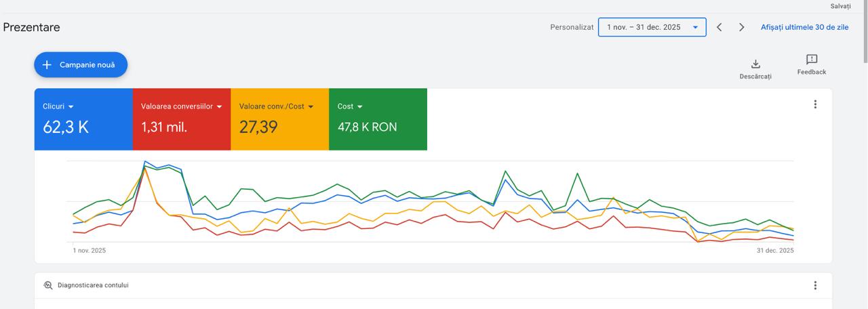Select the green Cost tile value 47,8 K RON
Screen dimensions: 868x309
click(367, 127)
